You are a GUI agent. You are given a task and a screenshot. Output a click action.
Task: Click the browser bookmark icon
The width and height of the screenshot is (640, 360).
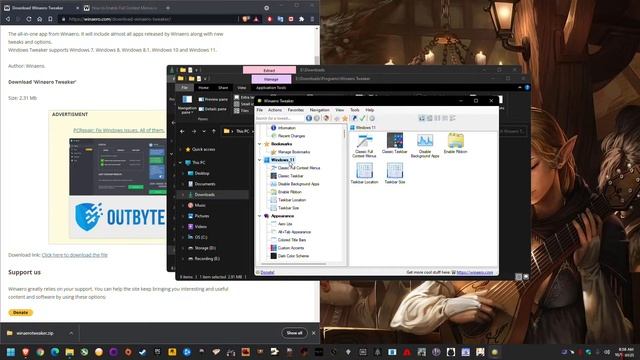click(x=50, y=19)
